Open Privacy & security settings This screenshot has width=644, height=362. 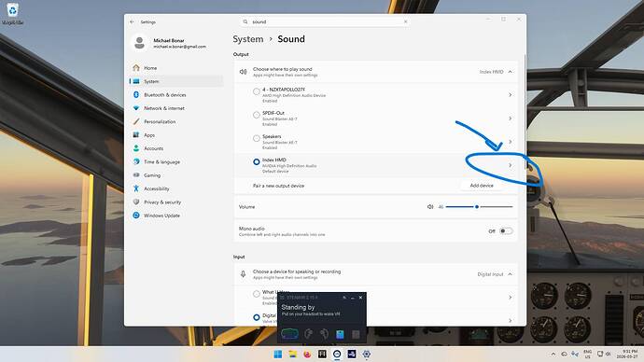pyautogui.click(x=176, y=202)
